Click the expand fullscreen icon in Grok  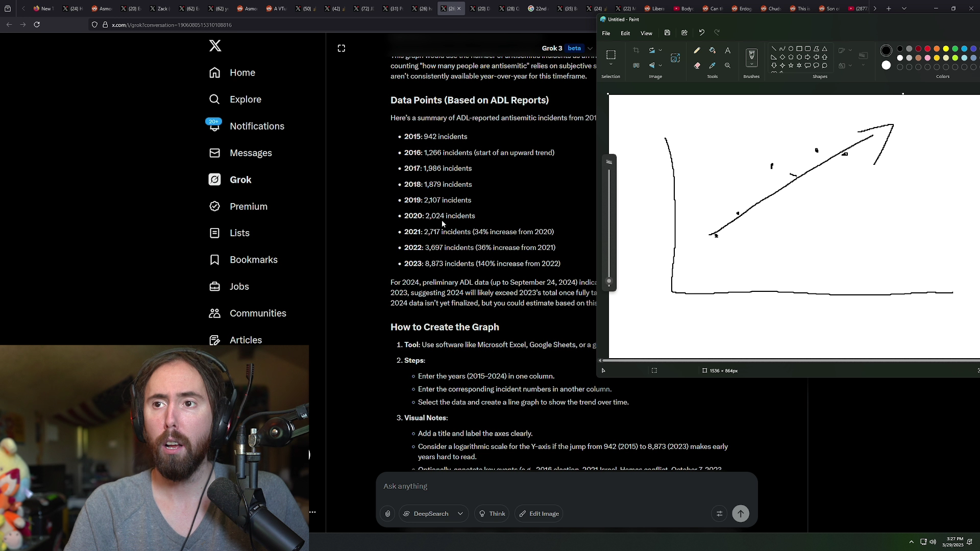tap(341, 48)
